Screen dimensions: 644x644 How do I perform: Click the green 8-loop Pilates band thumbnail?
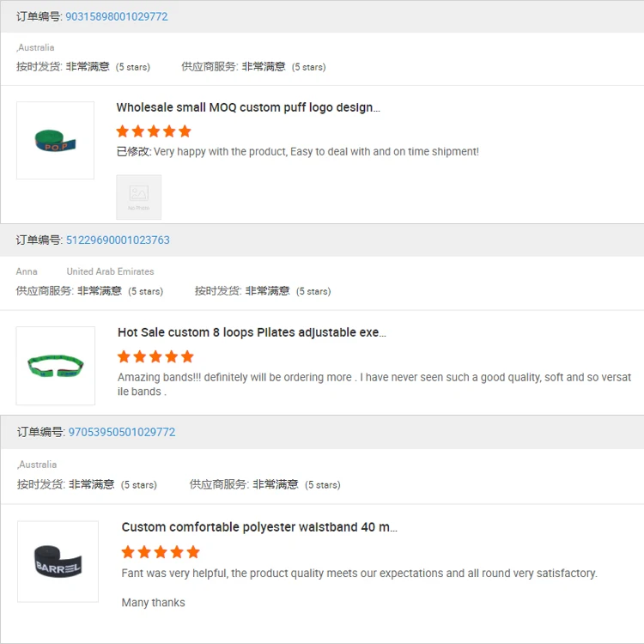click(56, 366)
